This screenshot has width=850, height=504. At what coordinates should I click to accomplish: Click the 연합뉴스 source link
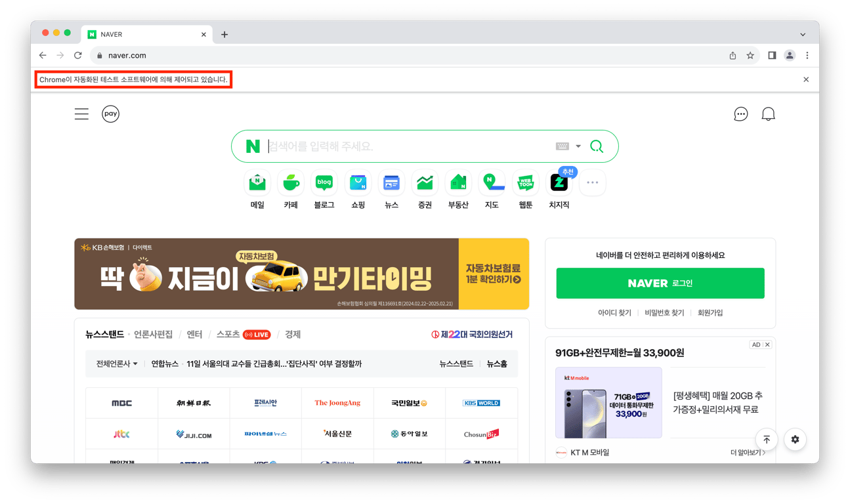[x=165, y=364]
